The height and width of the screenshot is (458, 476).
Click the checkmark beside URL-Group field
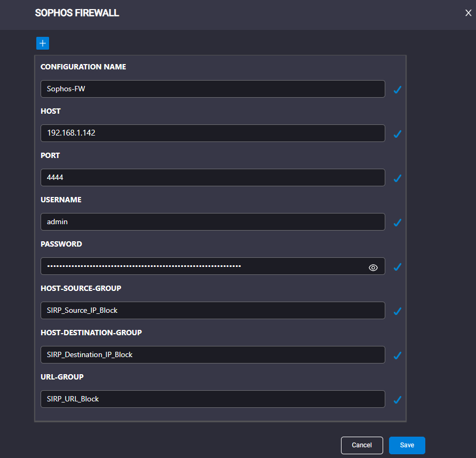pyautogui.click(x=398, y=400)
